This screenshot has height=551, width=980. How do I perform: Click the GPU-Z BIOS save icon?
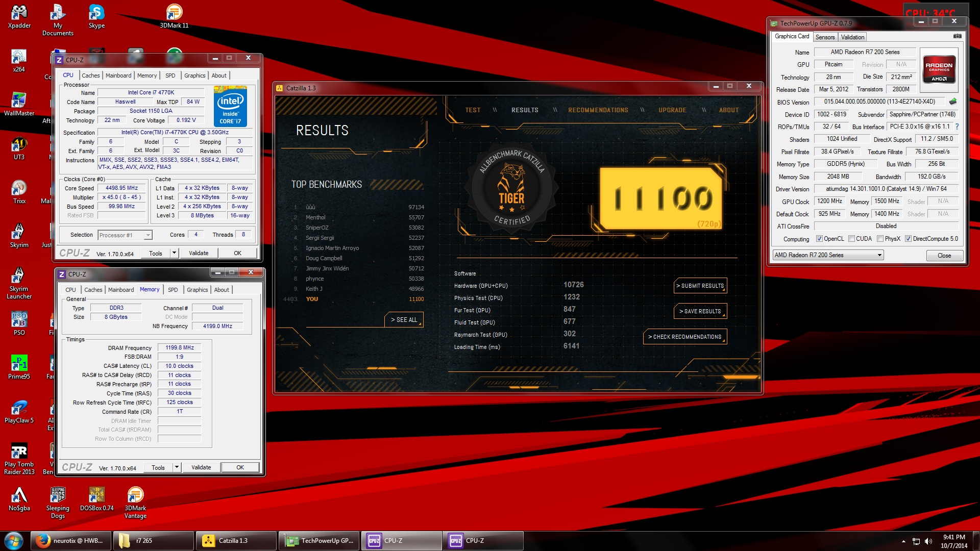[952, 102]
